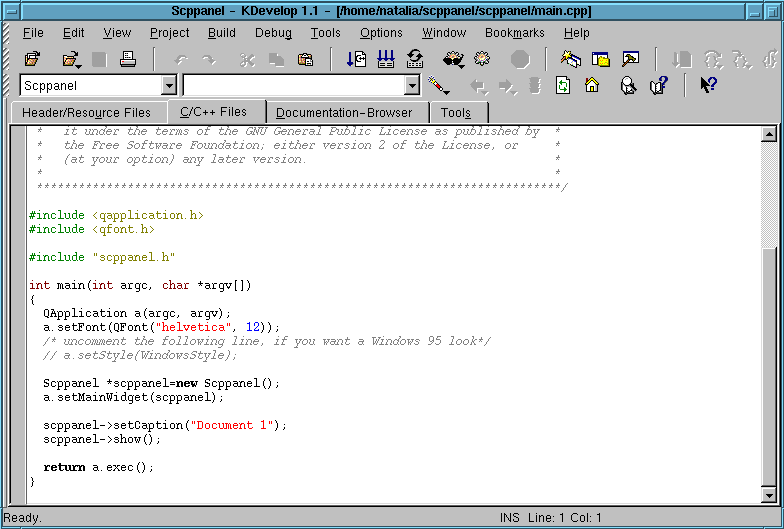Click the Debug sunglasses icon
The image size is (784, 529).
click(453, 60)
